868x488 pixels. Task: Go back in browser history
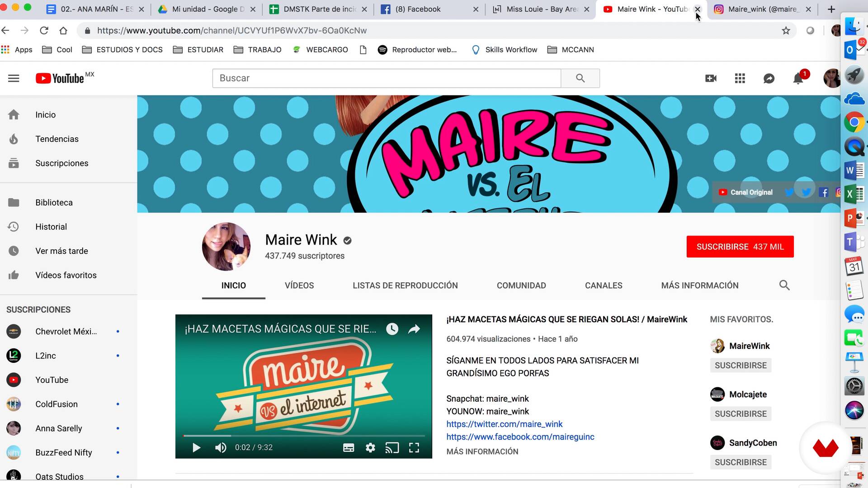[x=5, y=30]
